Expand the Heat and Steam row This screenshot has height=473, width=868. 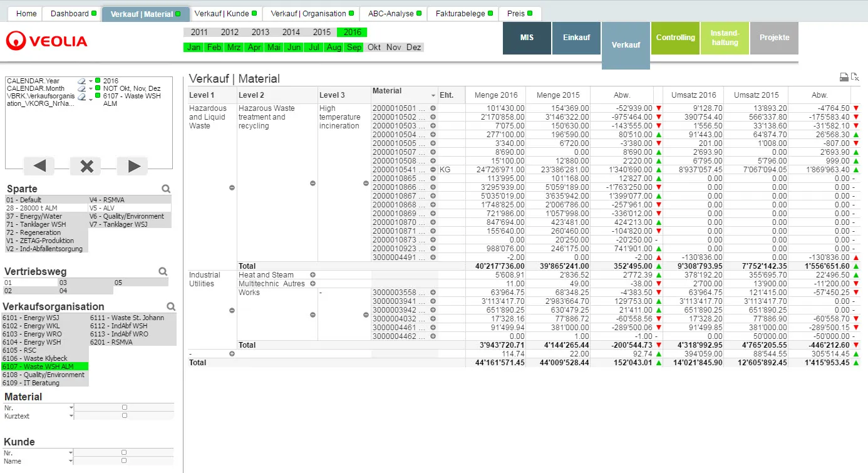point(313,275)
